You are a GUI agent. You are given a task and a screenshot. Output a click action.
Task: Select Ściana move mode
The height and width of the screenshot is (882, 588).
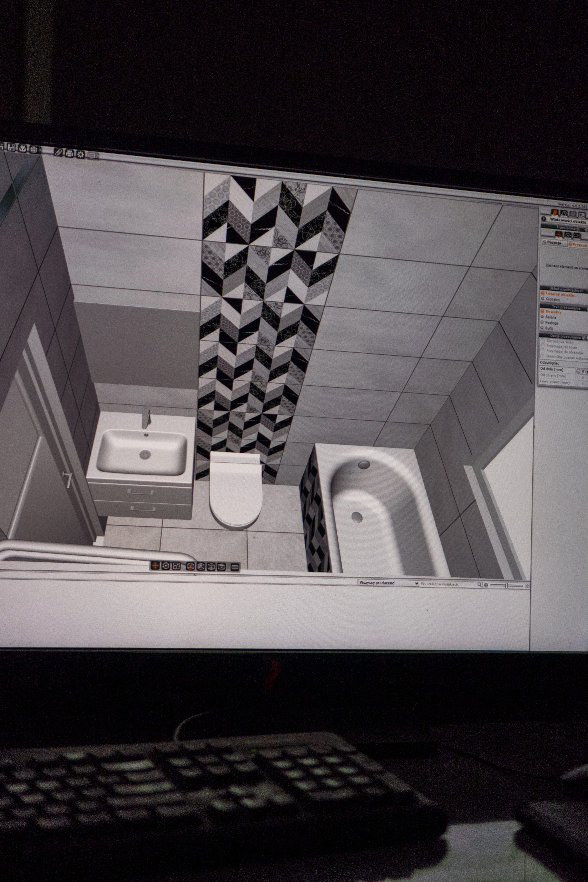[549, 317]
